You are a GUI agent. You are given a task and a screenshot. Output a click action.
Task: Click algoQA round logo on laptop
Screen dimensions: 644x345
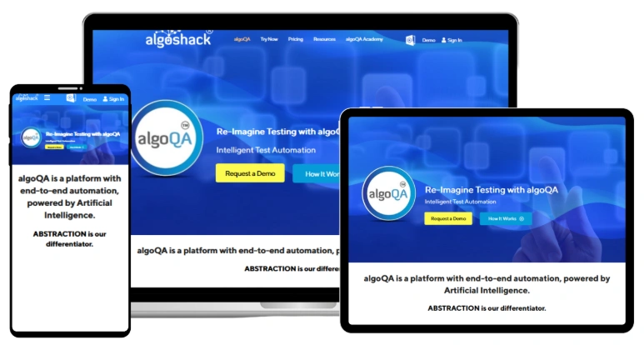point(167,138)
